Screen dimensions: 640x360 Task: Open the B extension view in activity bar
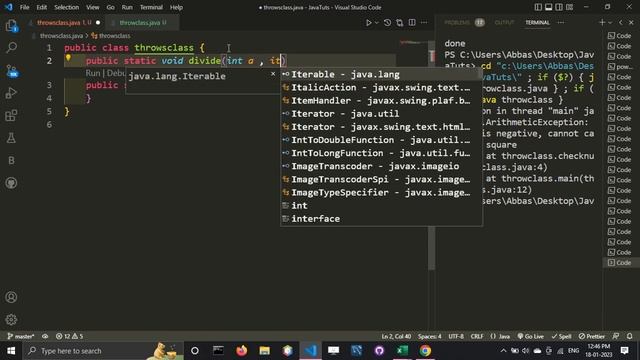pyautogui.click(x=11, y=160)
